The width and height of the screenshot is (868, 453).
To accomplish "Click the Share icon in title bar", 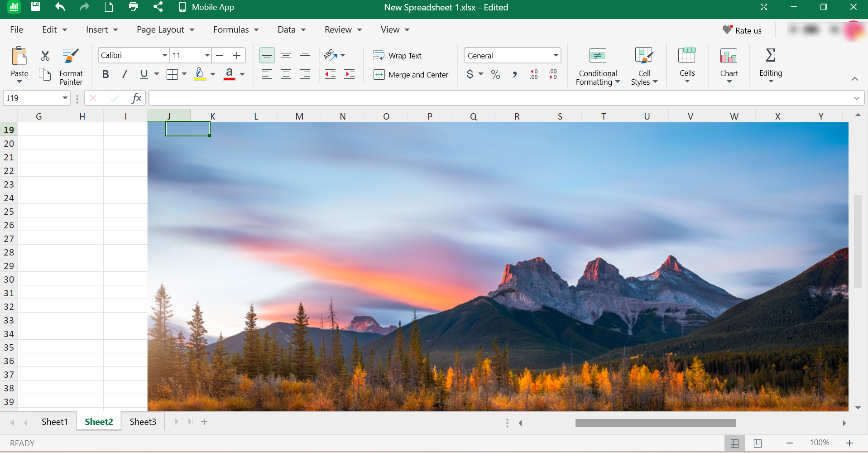I will click(x=158, y=7).
